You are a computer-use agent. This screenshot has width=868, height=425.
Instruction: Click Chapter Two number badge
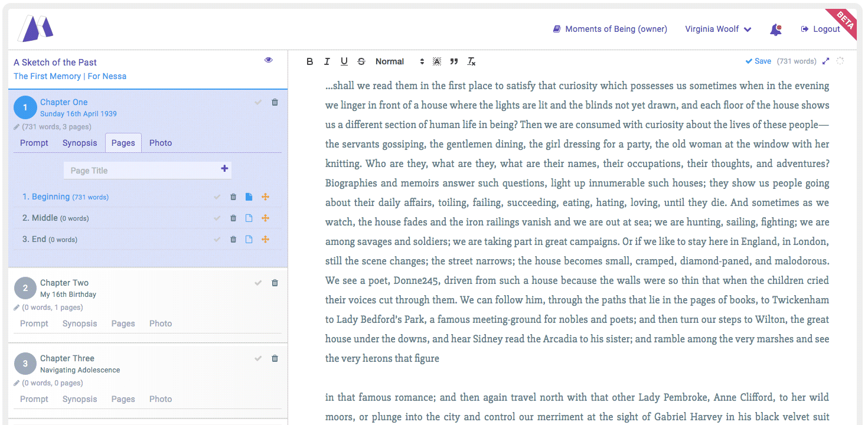coord(25,288)
